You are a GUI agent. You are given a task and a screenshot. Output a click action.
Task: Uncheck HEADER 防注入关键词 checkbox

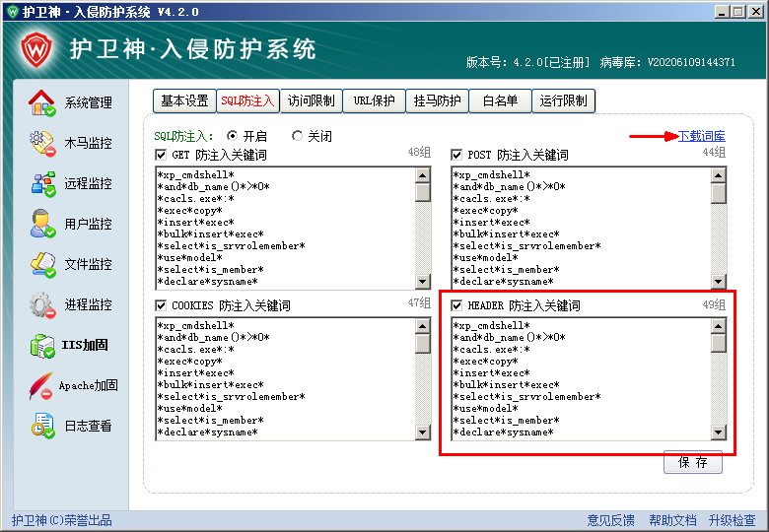457,305
